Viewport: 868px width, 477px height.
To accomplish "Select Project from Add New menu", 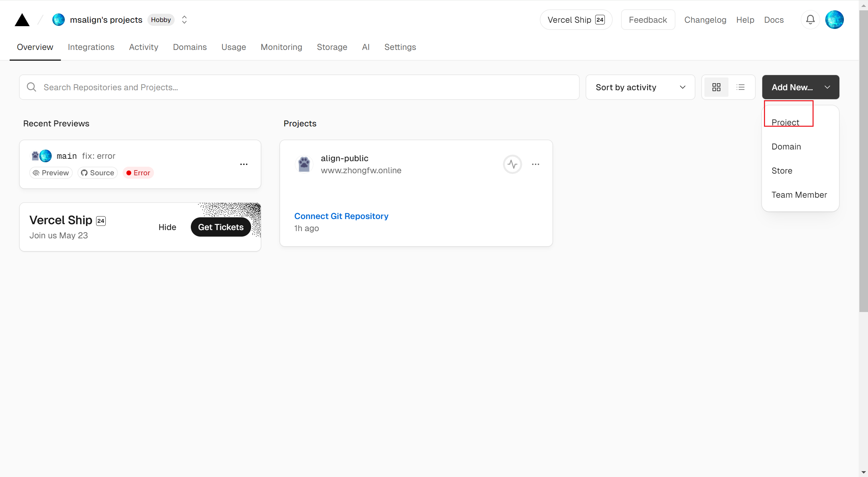I will [785, 122].
